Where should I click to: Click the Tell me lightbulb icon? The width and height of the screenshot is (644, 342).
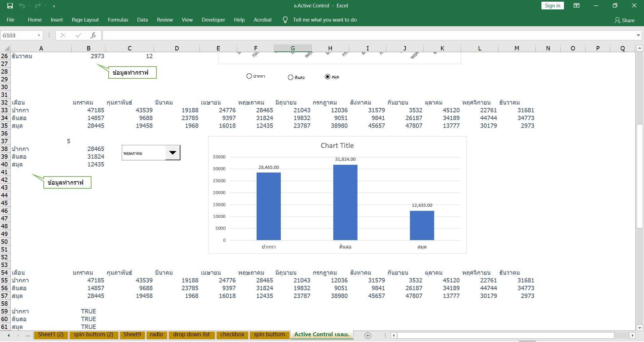285,20
